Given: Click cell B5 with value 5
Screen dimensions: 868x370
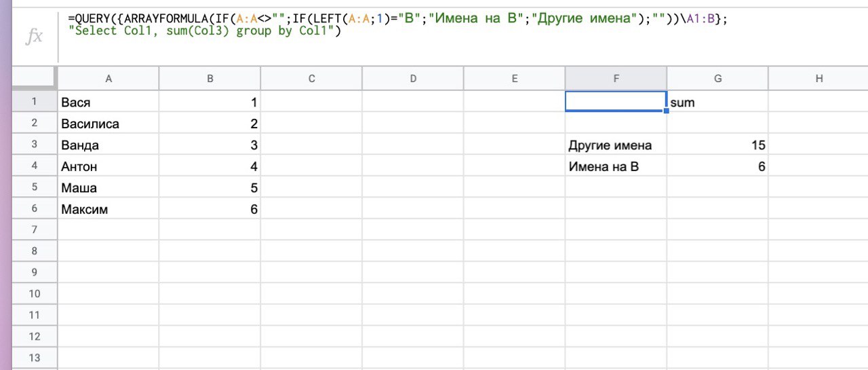Looking at the screenshot, I should pyautogui.click(x=210, y=187).
